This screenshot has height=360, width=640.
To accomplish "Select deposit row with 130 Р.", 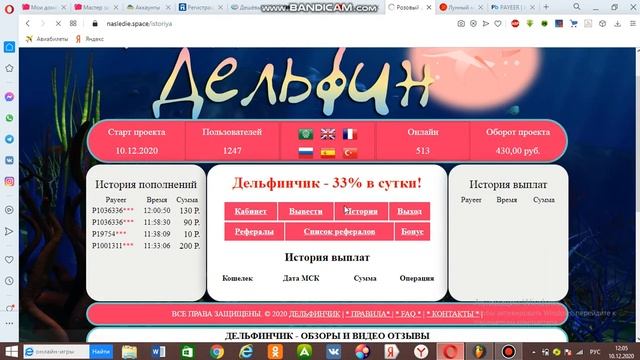I will pyautogui.click(x=146, y=211).
